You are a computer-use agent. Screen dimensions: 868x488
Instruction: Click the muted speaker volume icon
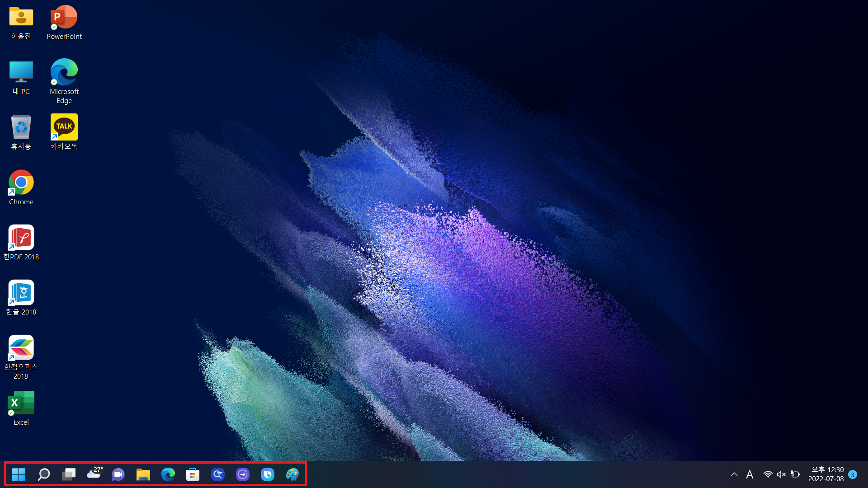pos(781,474)
